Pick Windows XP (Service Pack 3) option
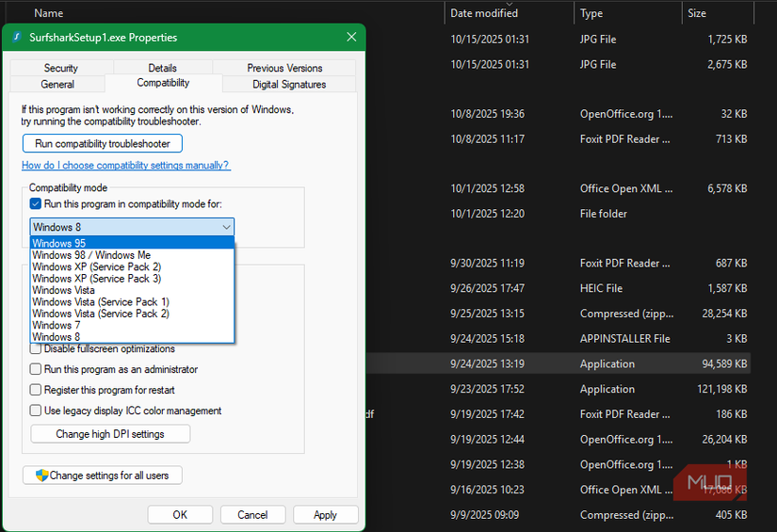Screen dimensions: 777x532 pos(96,279)
